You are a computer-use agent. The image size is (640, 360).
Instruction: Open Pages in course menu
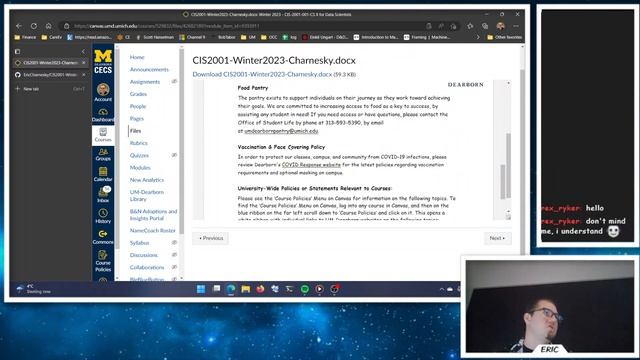pyautogui.click(x=137, y=118)
